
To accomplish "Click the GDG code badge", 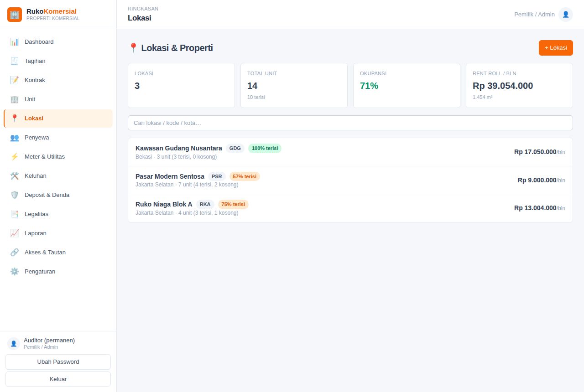I will [235, 148].
